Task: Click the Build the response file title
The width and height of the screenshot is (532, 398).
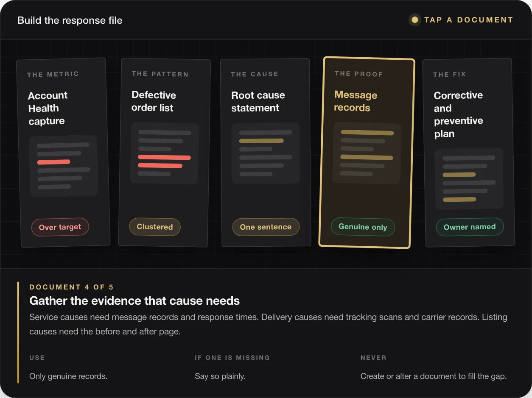Action: pyautogui.click(x=70, y=20)
